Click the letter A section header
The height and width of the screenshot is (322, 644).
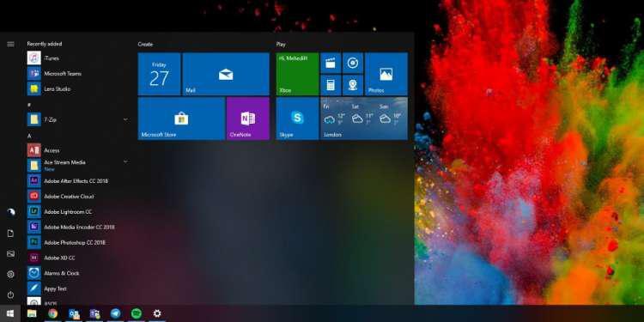29,136
